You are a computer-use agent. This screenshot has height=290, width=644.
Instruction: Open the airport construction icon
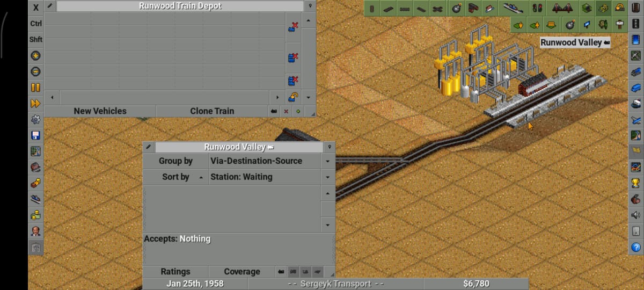(636, 56)
